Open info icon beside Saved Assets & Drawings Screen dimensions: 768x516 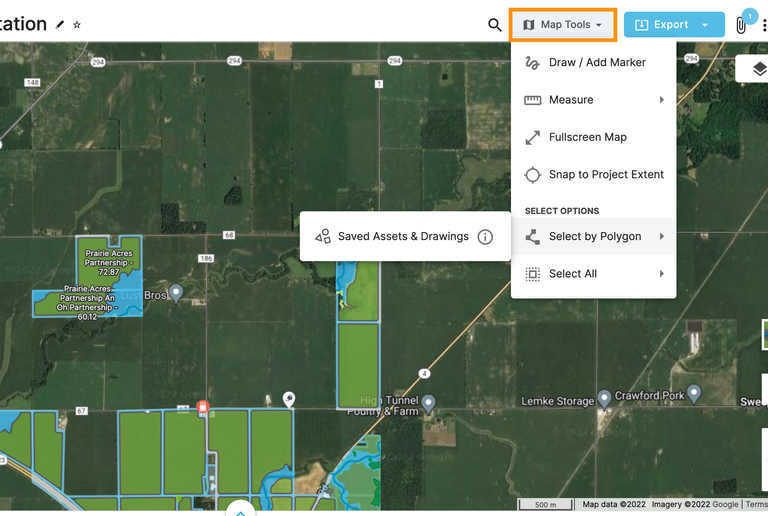(x=485, y=237)
